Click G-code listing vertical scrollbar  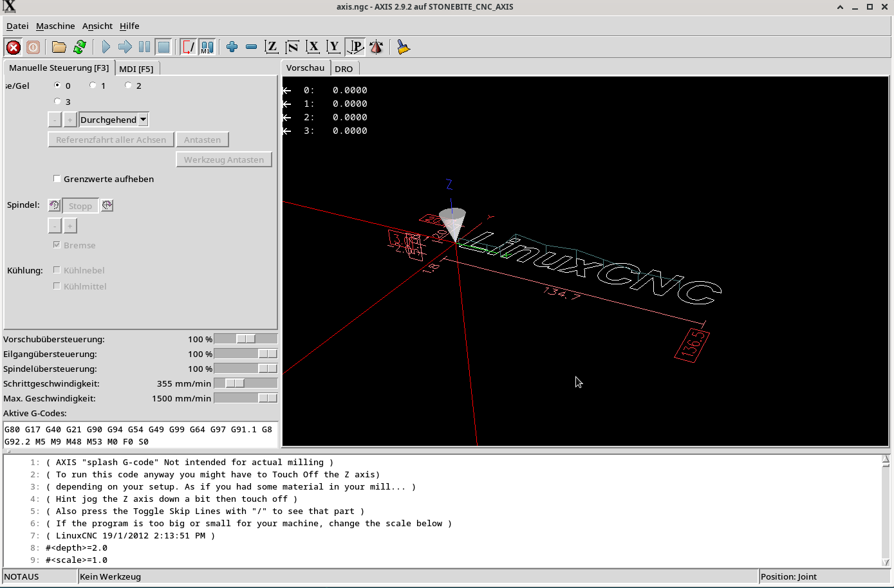tap(886, 511)
